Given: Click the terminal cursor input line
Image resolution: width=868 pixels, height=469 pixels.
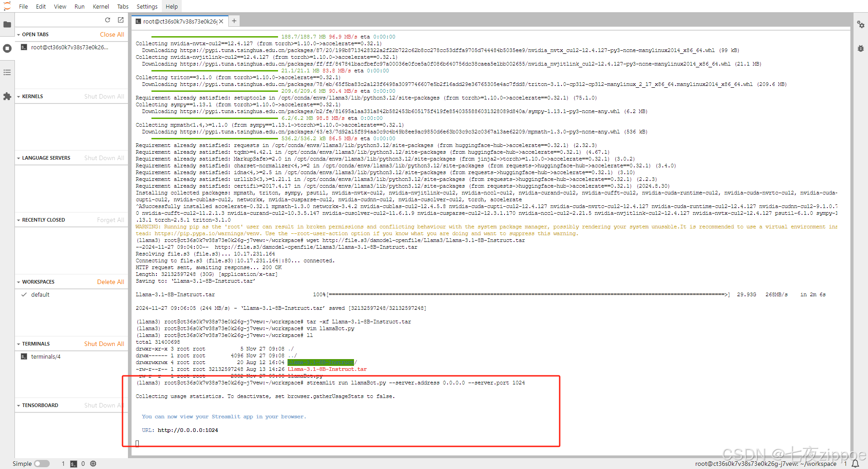Looking at the screenshot, I should tap(137, 444).
